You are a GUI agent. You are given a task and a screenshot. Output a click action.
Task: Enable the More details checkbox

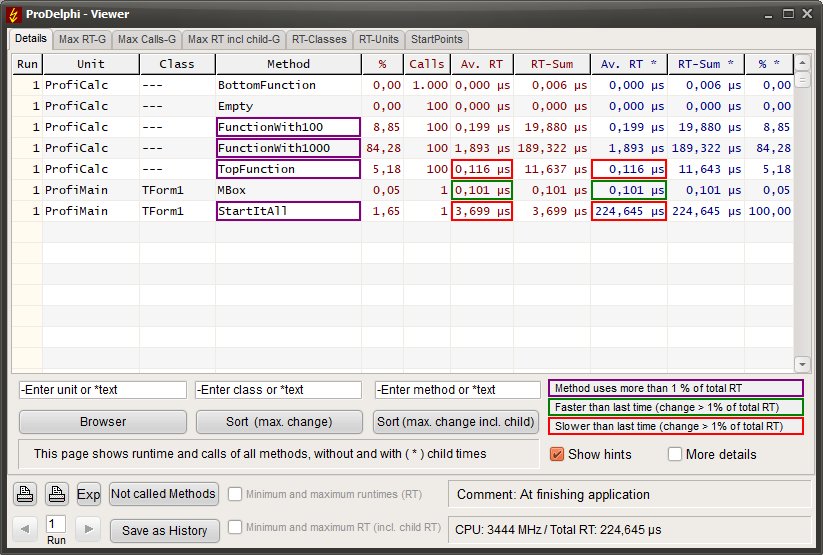(x=675, y=454)
